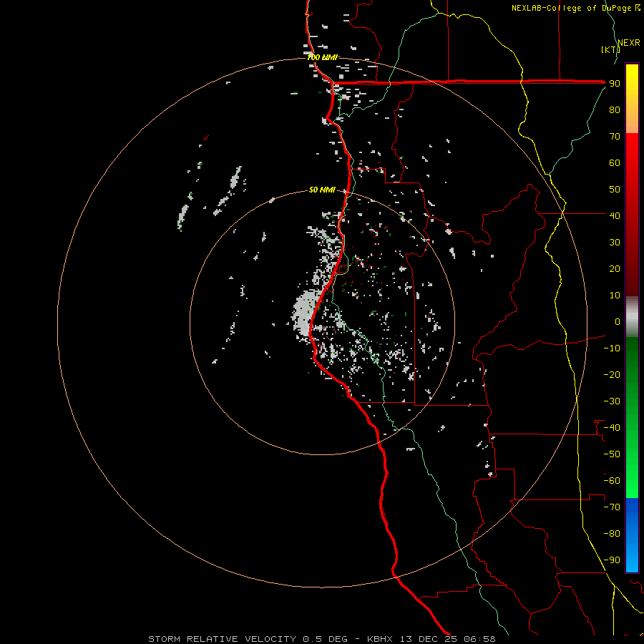The image size is (644, 644).
Task: Click the -60 value on velocity scale
Action: tap(612, 481)
